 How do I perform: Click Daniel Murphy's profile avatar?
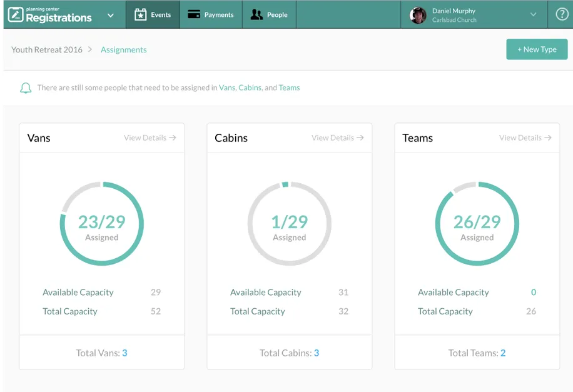click(x=418, y=15)
